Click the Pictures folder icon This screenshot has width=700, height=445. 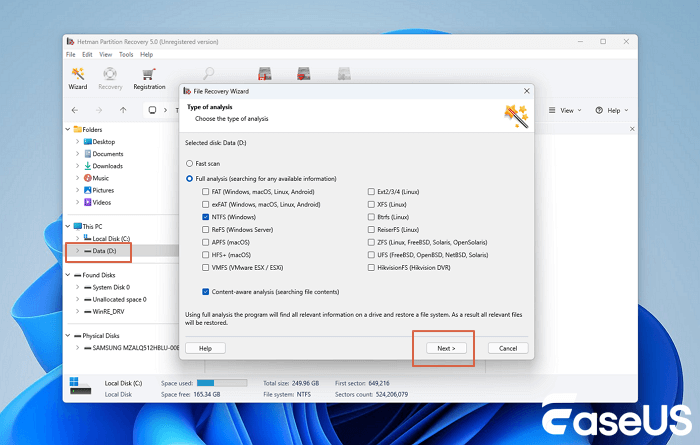pyautogui.click(x=88, y=190)
